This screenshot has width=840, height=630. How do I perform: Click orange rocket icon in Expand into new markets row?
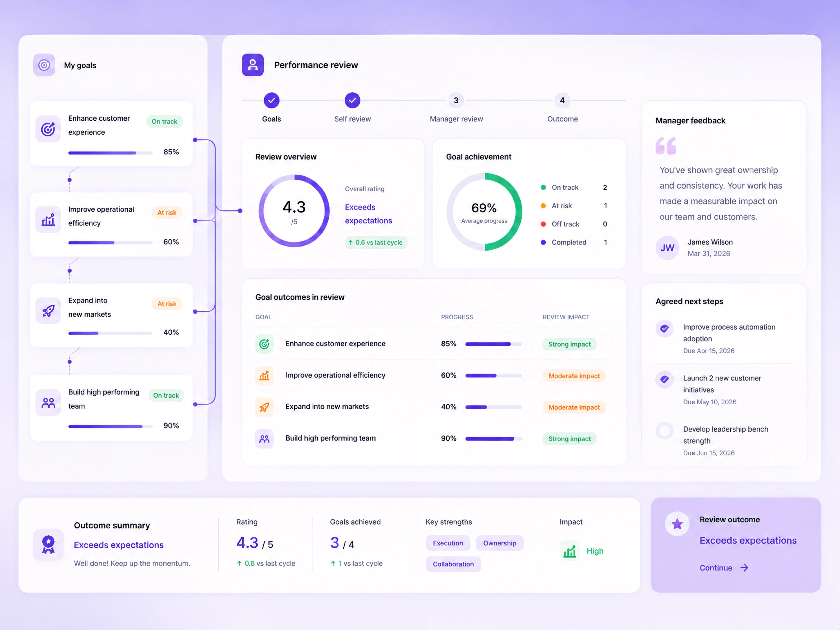[264, 407]
